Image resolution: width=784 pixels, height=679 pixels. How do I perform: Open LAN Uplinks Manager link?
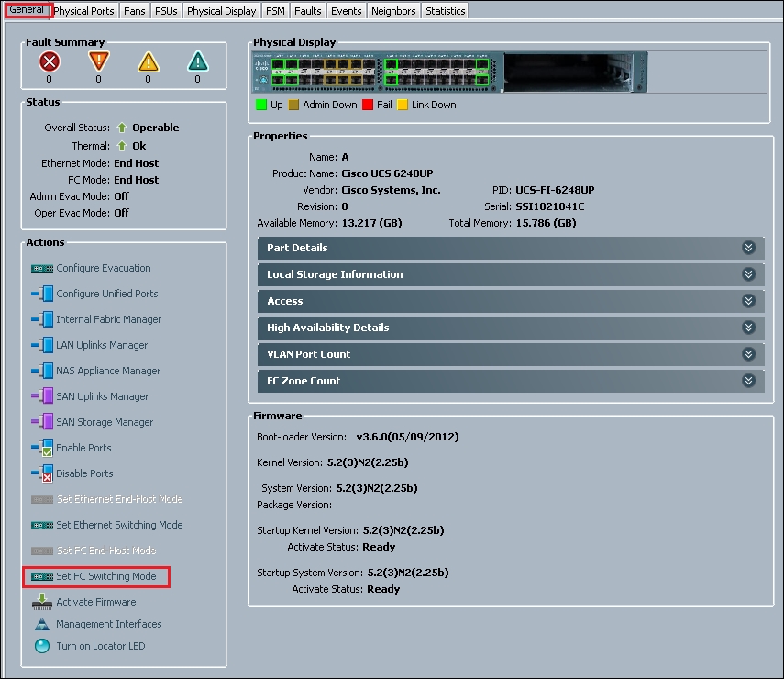(102, 345)
